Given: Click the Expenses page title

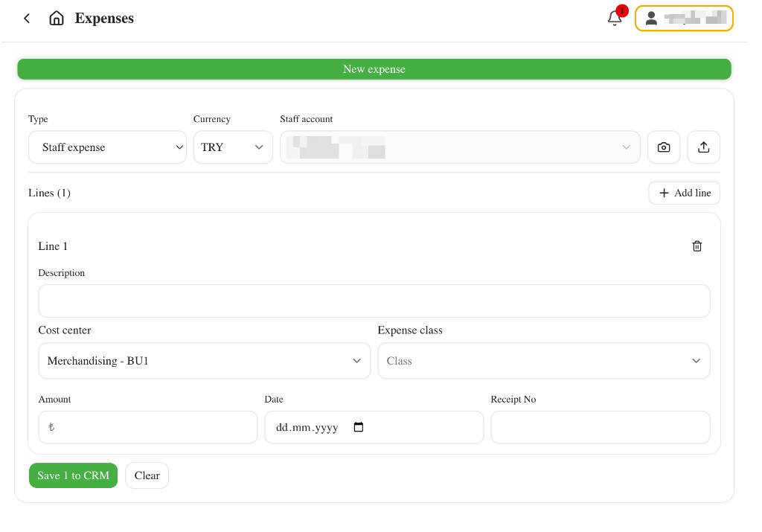Looking at the screenshot, I should pos(104,19).
